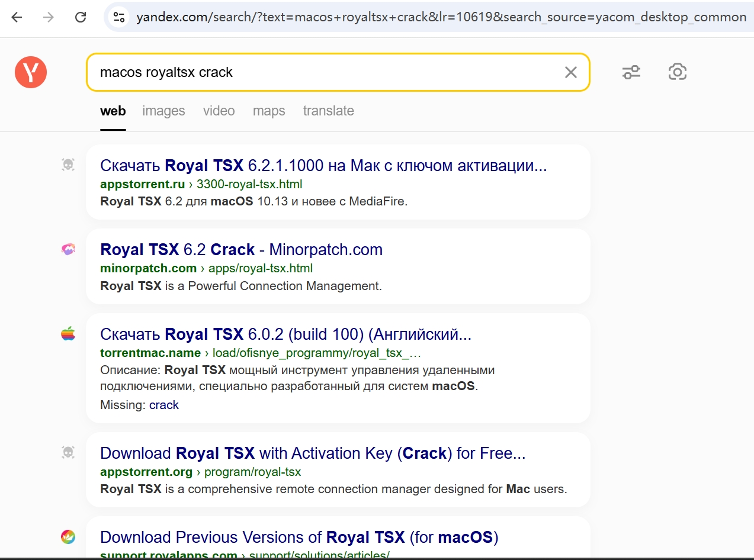The image size is (754, 560).
Task: Open Download Previous Versions of Royal TSX link
Action: (x=299, y=538)
